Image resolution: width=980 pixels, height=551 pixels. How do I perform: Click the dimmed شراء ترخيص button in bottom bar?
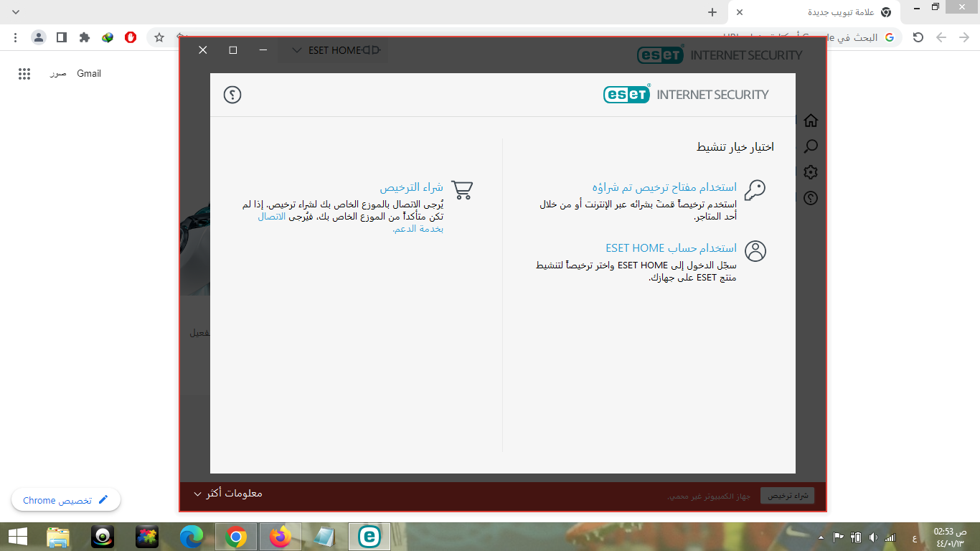787,496
